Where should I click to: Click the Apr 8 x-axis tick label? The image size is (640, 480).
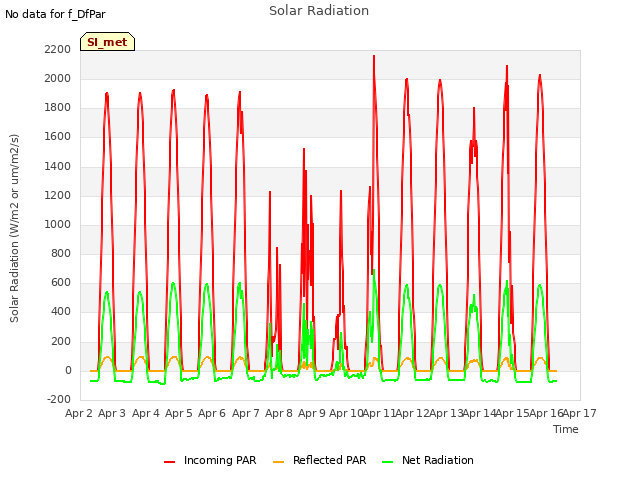[279, 413]
